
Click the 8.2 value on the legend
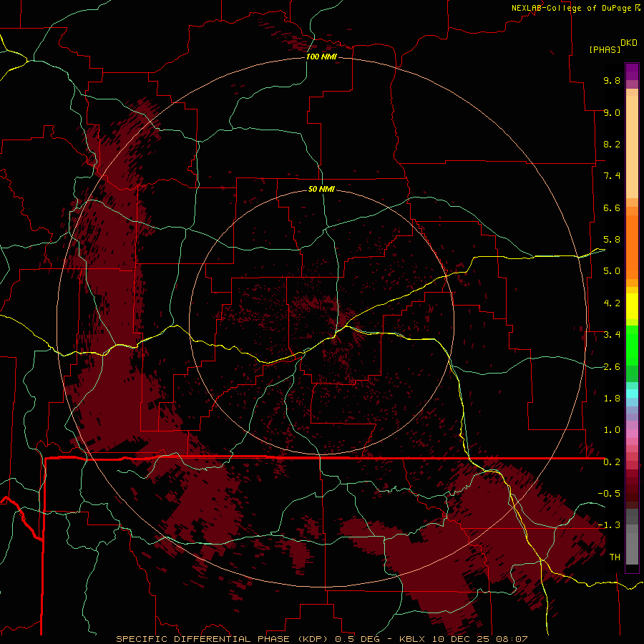click(x=612, y=144)
